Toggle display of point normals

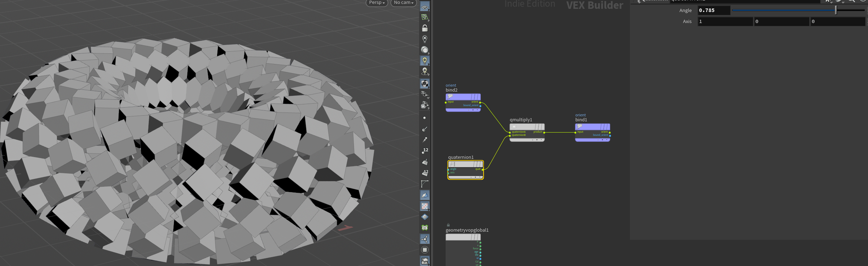coord(425,129)
